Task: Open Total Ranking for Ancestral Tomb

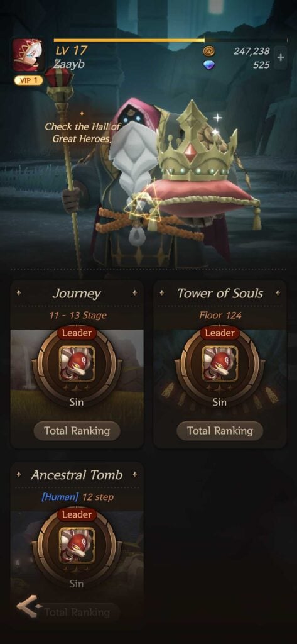Action: pos(77,613)
